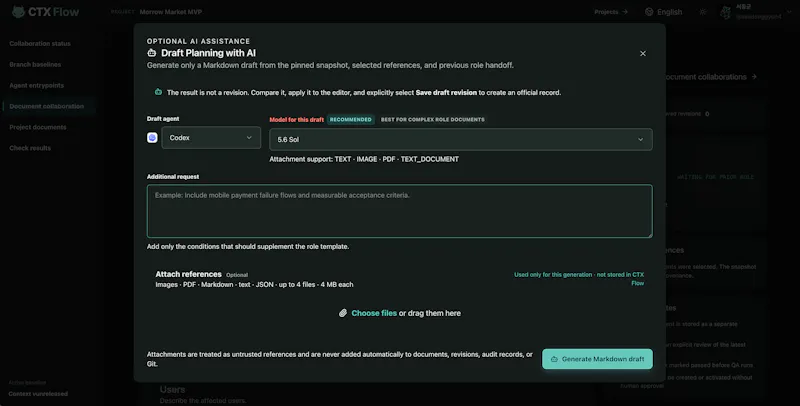Click the Document collaborations arrow link
800x406 pixels.
tap(709, 77)
